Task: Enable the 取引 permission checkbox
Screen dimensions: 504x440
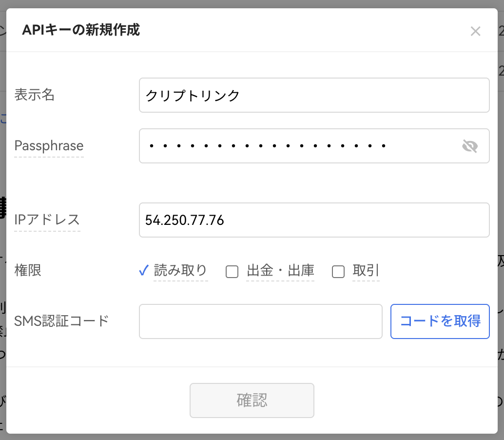Action: tap(338, 271)
